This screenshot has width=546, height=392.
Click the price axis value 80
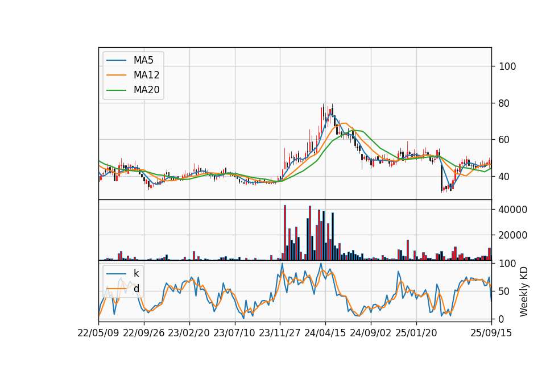tap(504, 103)
